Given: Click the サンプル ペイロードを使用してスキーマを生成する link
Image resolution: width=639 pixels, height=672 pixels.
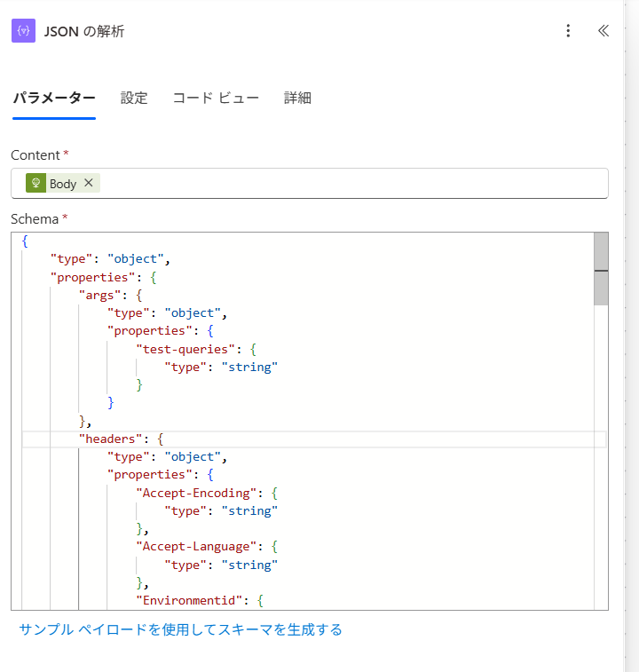Looking at the screenshot, I should click(180, 629).
